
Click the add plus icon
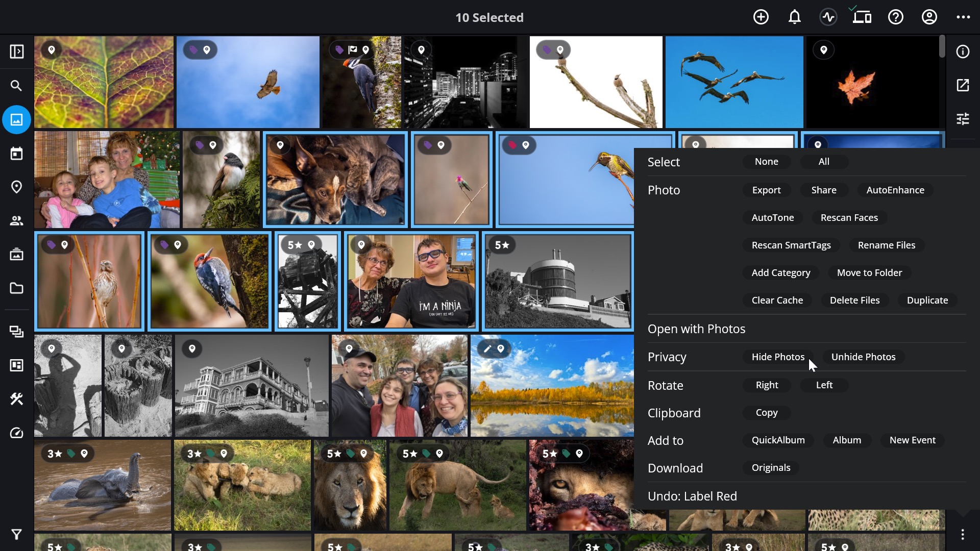point(761,17)
